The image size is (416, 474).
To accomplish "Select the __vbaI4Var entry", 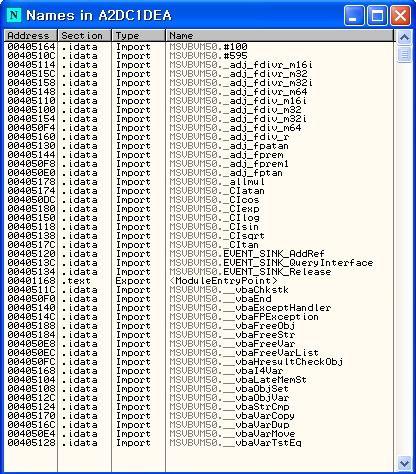I will click(x=199, y=371).
